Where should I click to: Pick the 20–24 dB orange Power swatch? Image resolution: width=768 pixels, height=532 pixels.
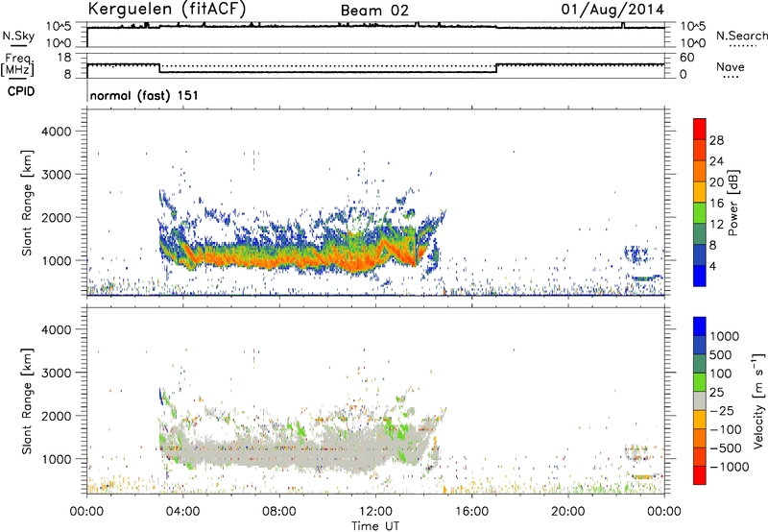pyautogui.click(x=700, y=171)
